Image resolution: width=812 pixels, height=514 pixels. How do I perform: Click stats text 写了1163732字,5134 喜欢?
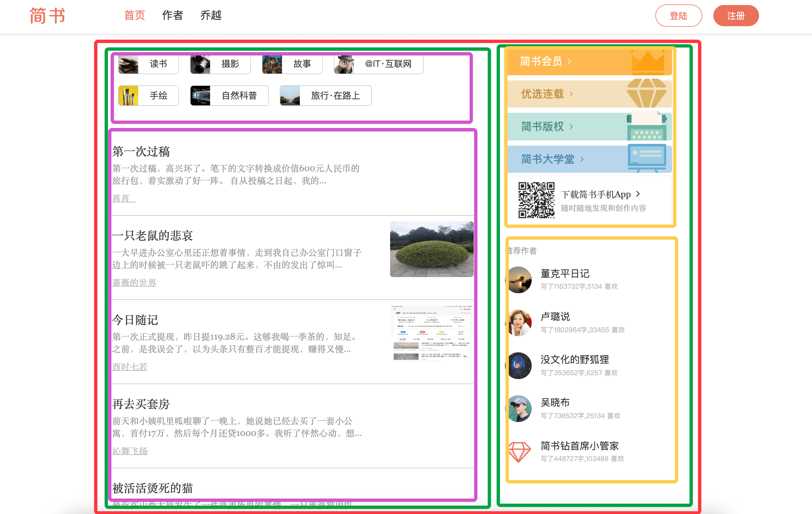coord(579,286)
